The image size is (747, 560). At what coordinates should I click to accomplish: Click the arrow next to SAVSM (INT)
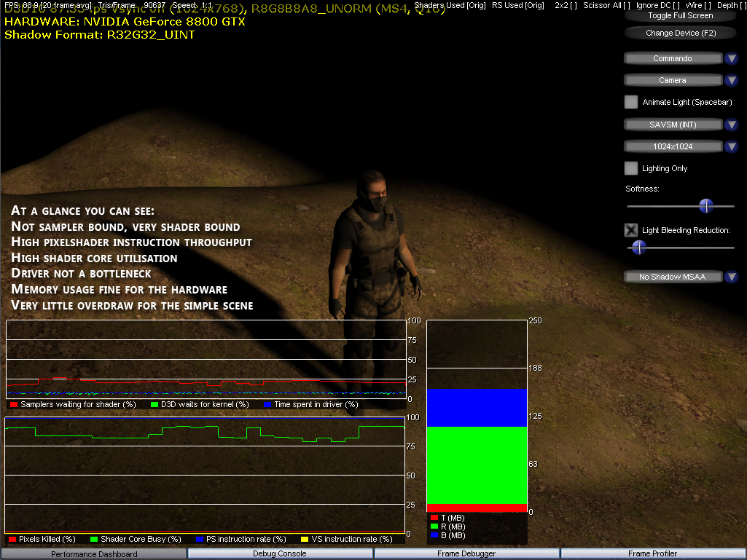(x=731, y=125)
